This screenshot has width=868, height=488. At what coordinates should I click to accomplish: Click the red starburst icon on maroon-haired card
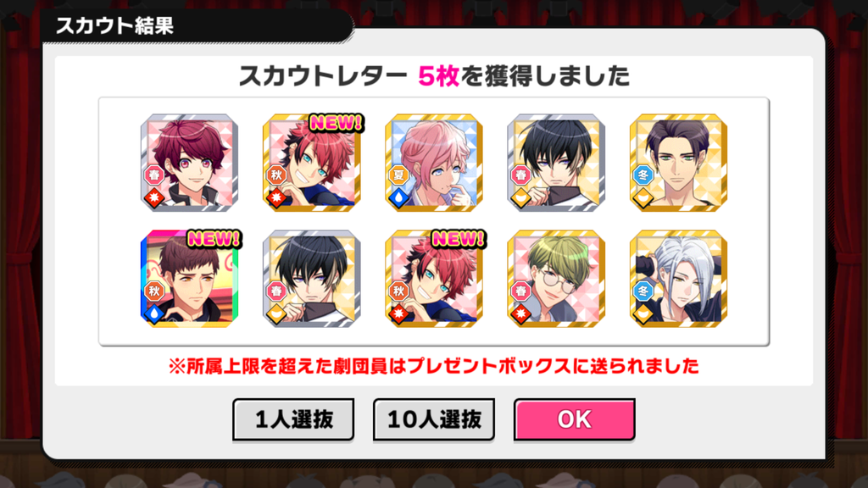click(x=154, y=197)
